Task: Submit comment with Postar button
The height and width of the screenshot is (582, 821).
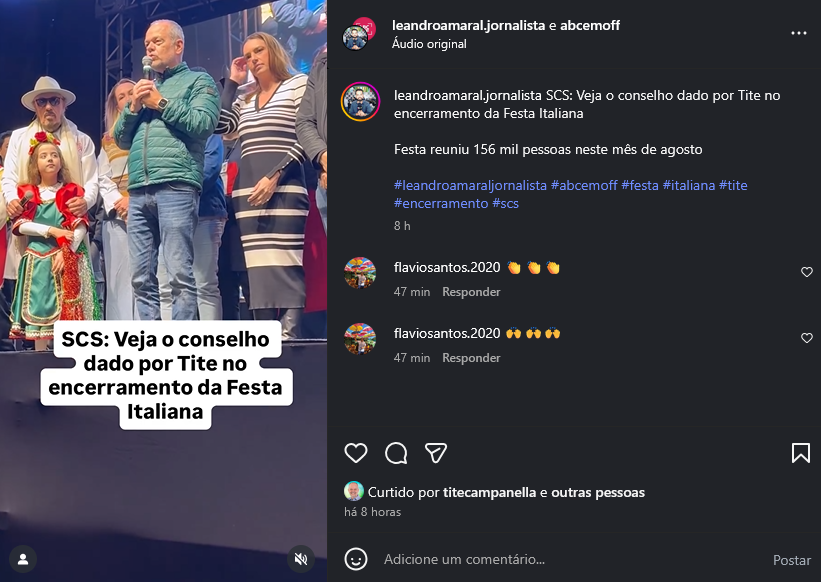Action: click(792, 560)
